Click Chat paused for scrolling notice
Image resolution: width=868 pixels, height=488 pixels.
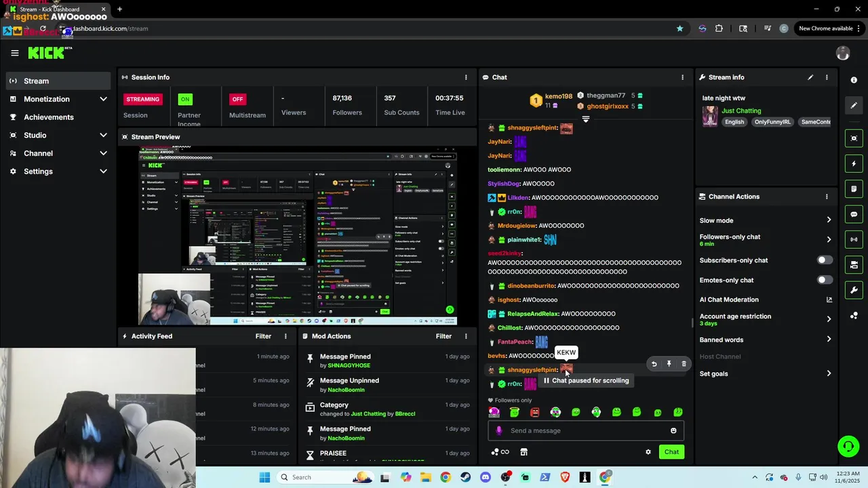[586, 381]
